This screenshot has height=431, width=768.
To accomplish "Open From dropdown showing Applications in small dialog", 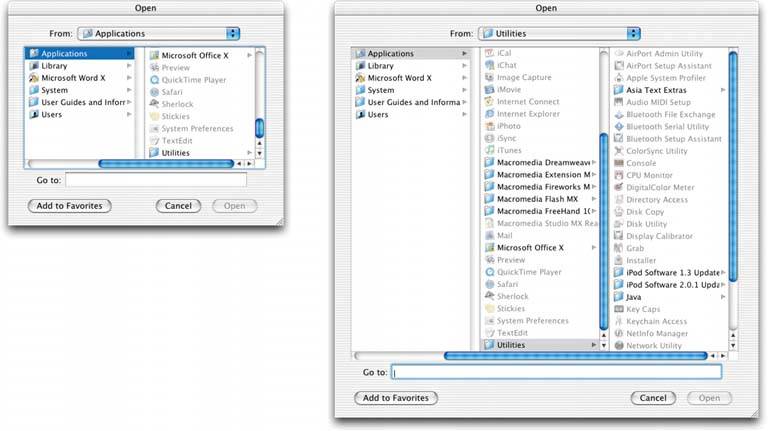I will pos(159,33).
